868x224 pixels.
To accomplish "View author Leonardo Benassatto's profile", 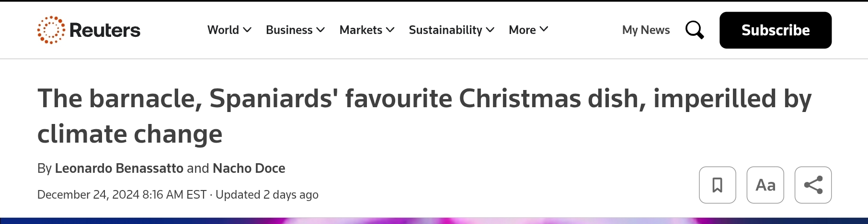I will pyautogui.click(x=119, y=168).
